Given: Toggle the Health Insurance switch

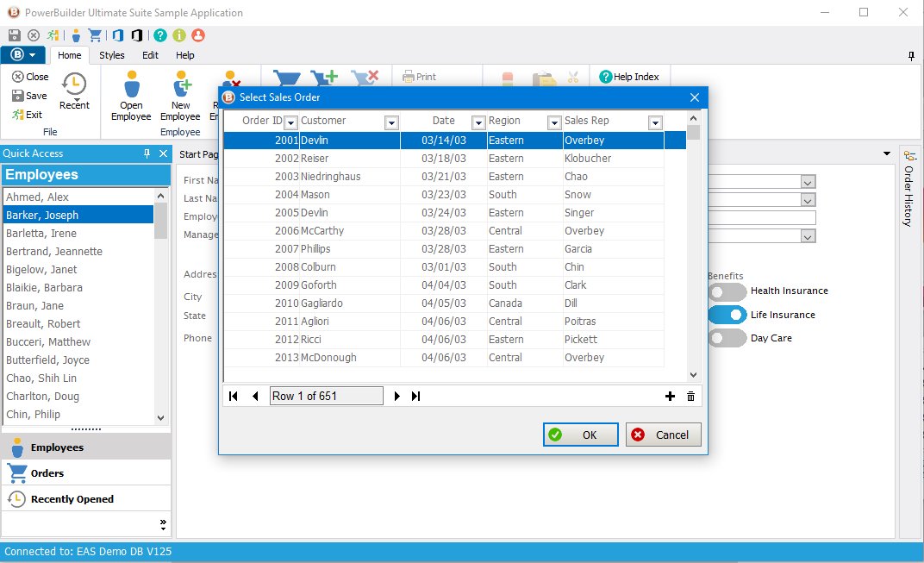Looking at the screenshot, I should [x=727, y=291].
